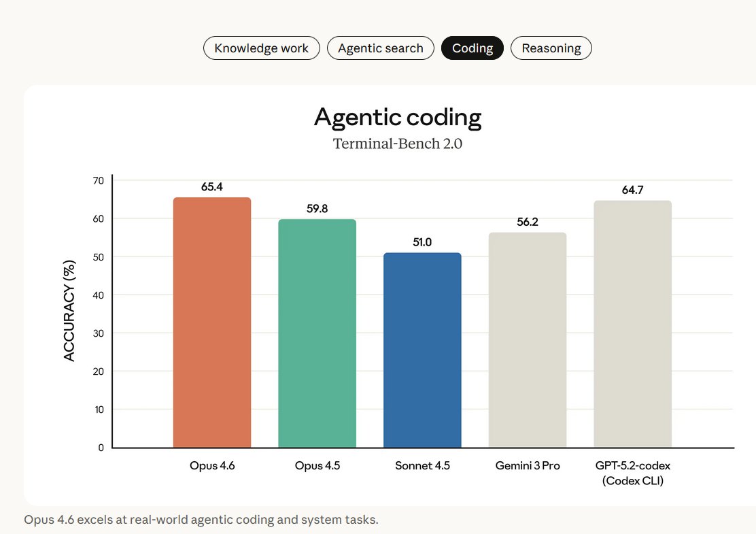
Task: Open the Agentic search tab
Action: tap(380, 48)
